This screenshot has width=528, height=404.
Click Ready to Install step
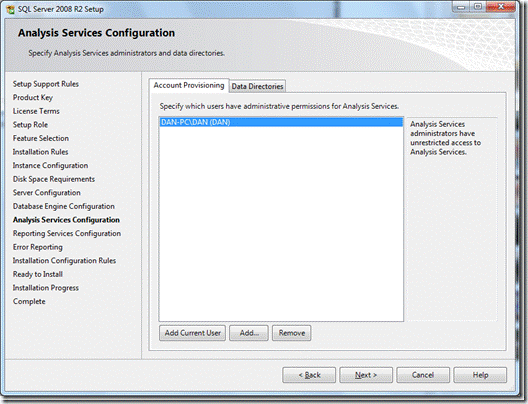(38, 274)
